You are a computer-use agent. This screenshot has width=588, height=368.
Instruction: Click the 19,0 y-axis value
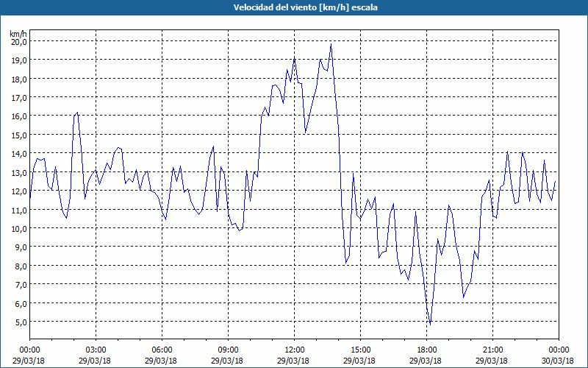coord(19,60)
